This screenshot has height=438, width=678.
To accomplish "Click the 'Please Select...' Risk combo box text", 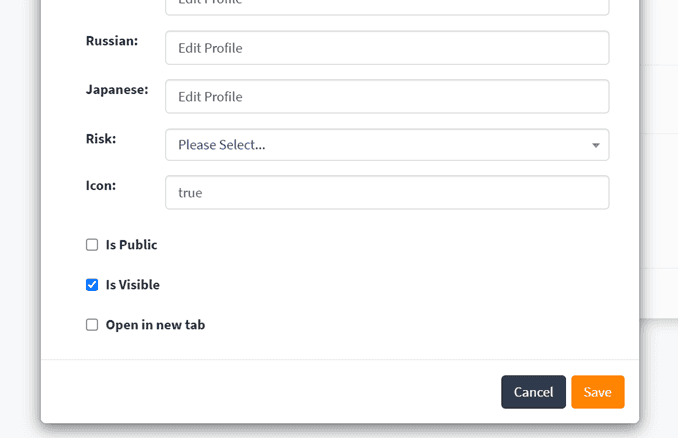I will coord(222,145).
